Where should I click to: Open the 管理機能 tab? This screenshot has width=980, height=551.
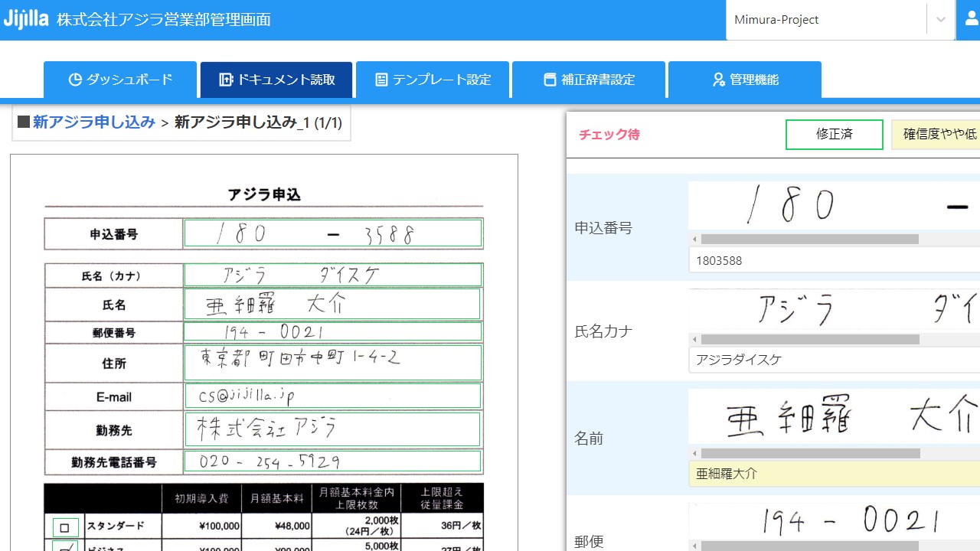(745, 80)
